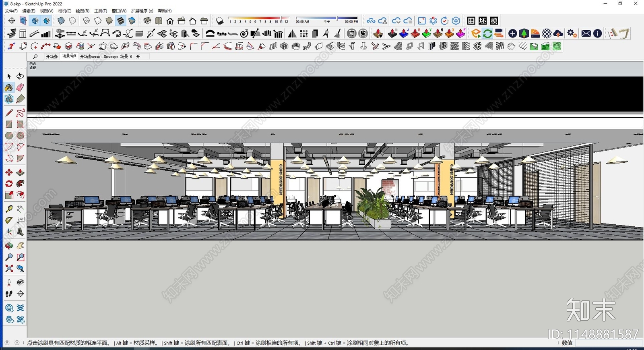Pick the pink Eraser tool
Image resolution: width=644 pixels, height=350 pixels.
tap(20, 87)
